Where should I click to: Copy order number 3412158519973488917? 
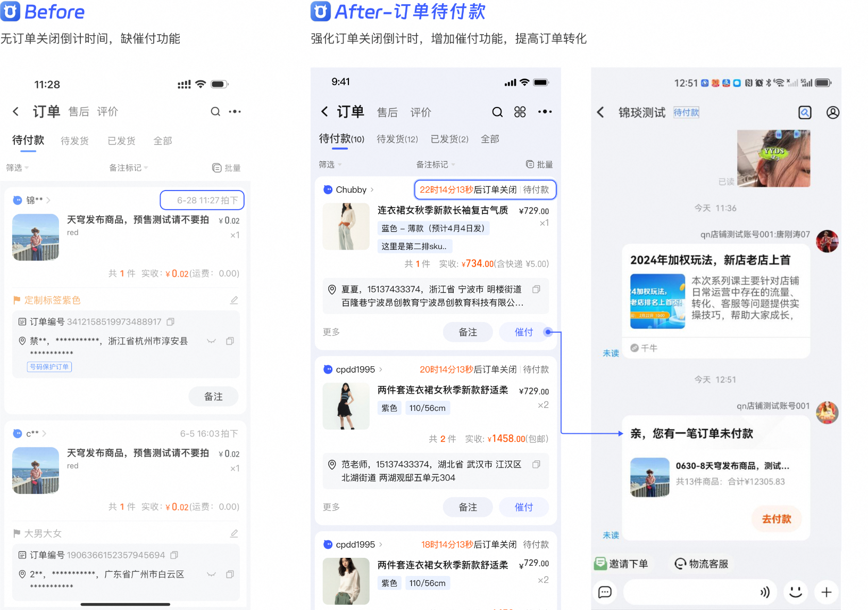[x=171, y=322]
